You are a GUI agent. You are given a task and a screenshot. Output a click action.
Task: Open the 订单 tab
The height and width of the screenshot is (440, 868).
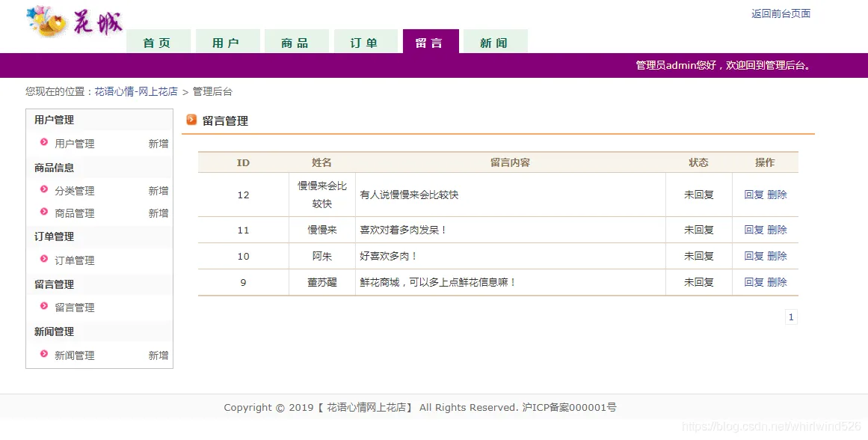(x=366, y=42)
